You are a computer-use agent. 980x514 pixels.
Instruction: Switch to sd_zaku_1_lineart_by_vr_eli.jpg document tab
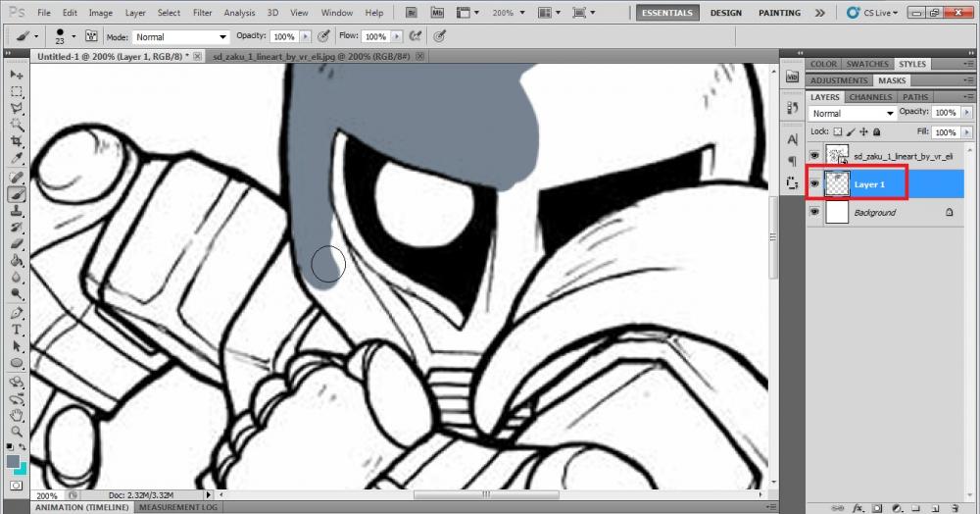tap(312, 56)
